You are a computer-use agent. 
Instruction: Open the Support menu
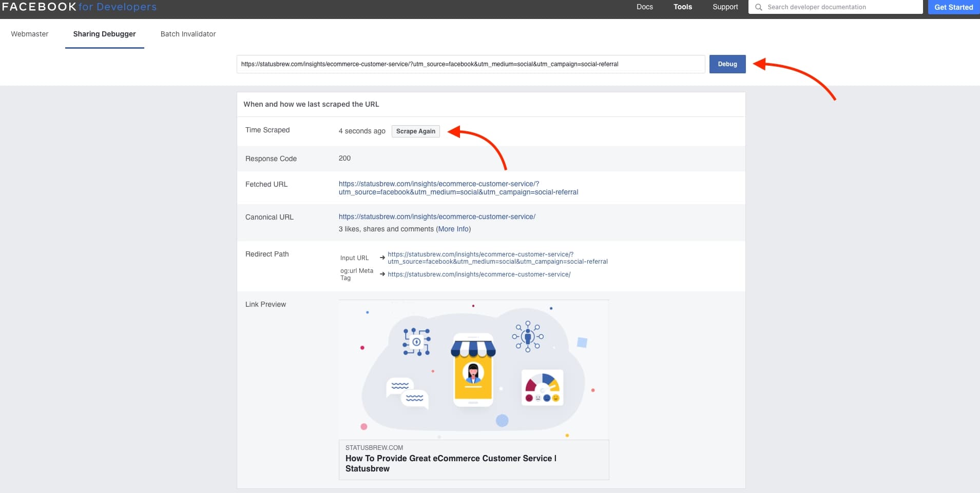click(x=725, y=7)
